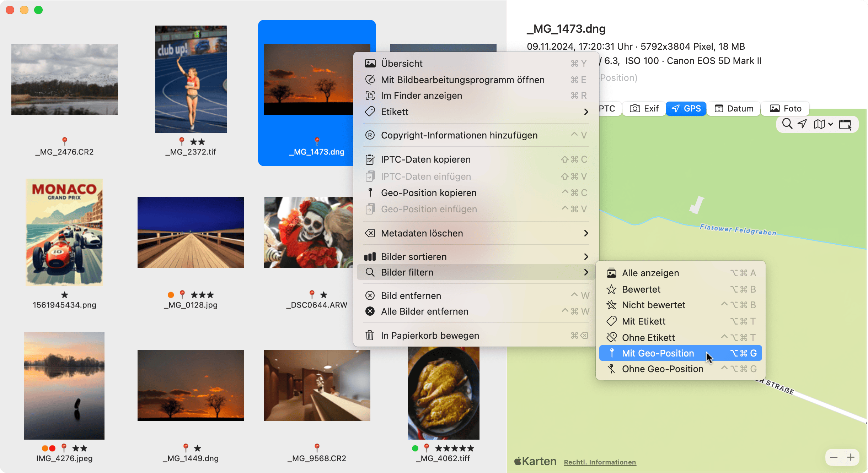868x473 pixels.
Task: Click star icon beside Bewertet
Action: tap(611, 289)
